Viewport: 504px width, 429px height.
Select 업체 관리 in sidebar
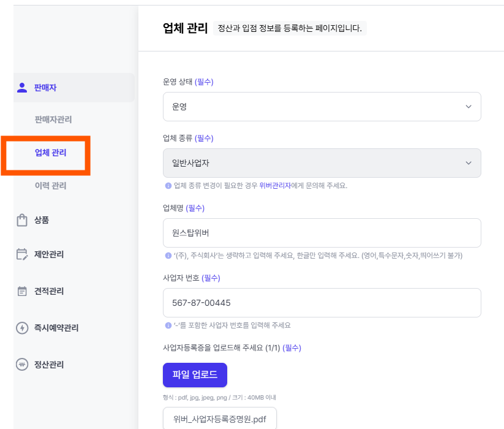[x=50, y=153]
